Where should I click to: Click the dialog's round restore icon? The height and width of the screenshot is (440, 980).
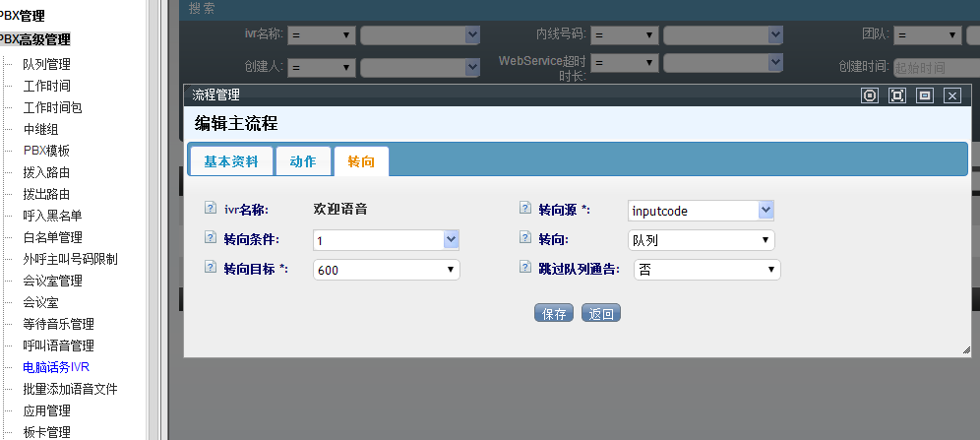click(x=869, y=95)
